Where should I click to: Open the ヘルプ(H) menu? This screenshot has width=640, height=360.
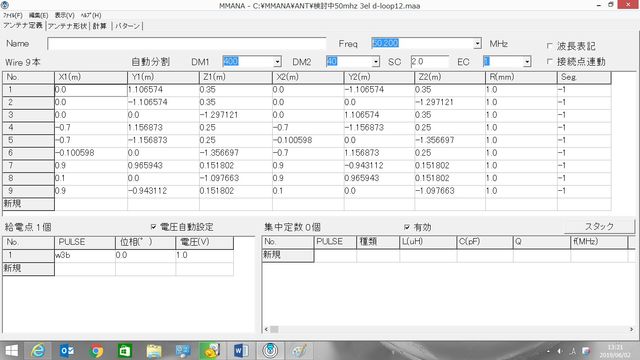pos(91,15)
